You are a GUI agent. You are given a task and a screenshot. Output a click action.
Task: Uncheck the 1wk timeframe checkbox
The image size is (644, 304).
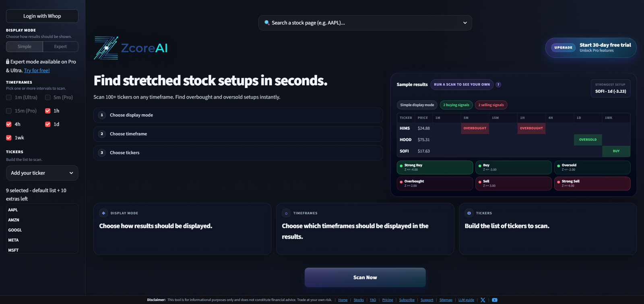9,138
